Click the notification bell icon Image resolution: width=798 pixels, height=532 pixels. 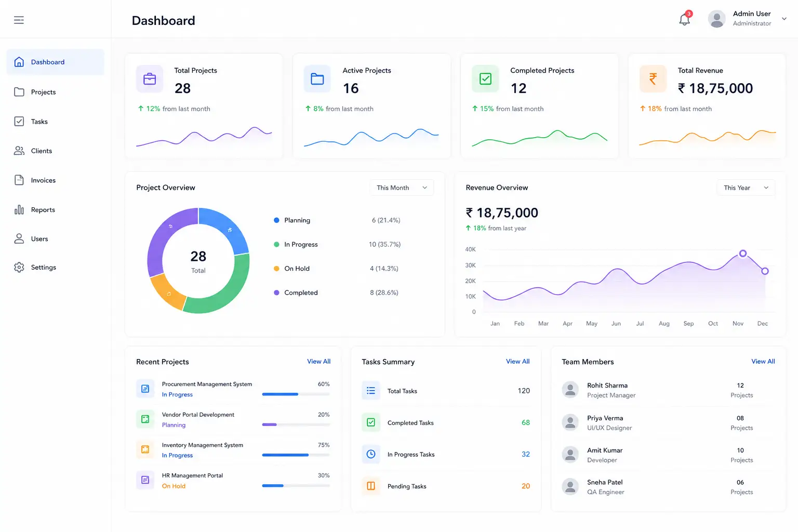[x=685, y=20]
